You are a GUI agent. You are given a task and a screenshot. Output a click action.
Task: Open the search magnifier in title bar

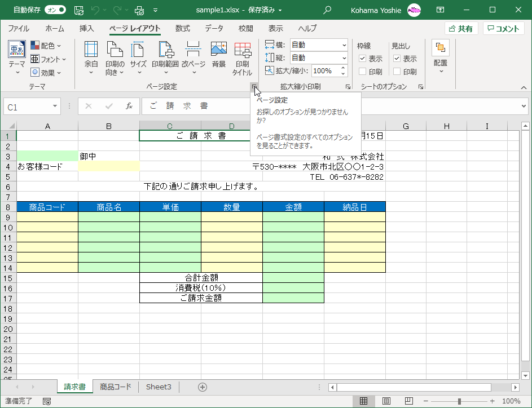(x=327, y=10)
